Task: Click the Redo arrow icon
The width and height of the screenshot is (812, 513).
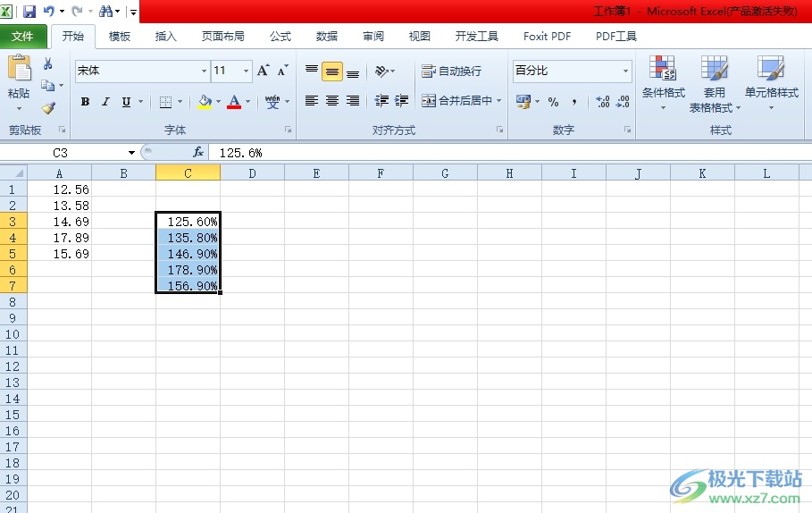Action: pyautogui.click(x=77, y=11)
